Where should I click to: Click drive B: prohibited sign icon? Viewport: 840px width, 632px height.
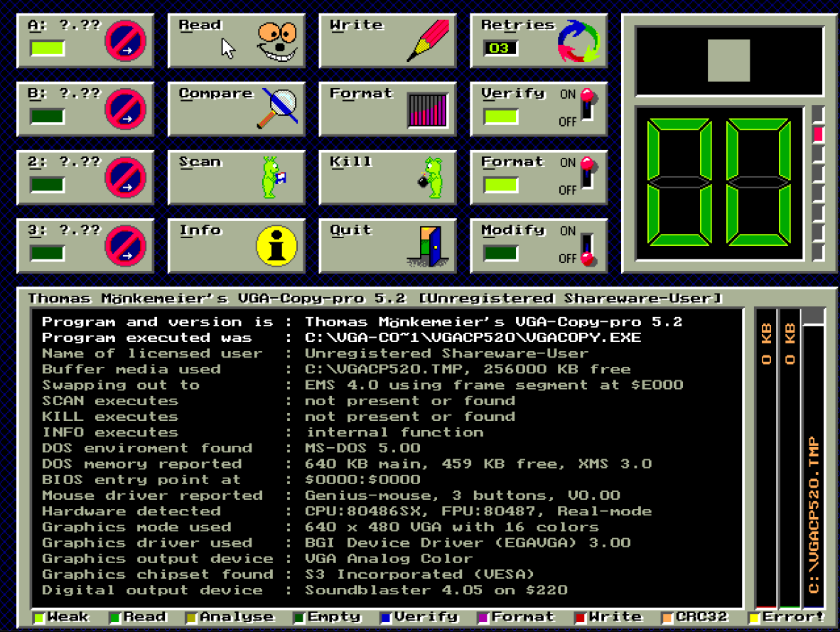125,109
